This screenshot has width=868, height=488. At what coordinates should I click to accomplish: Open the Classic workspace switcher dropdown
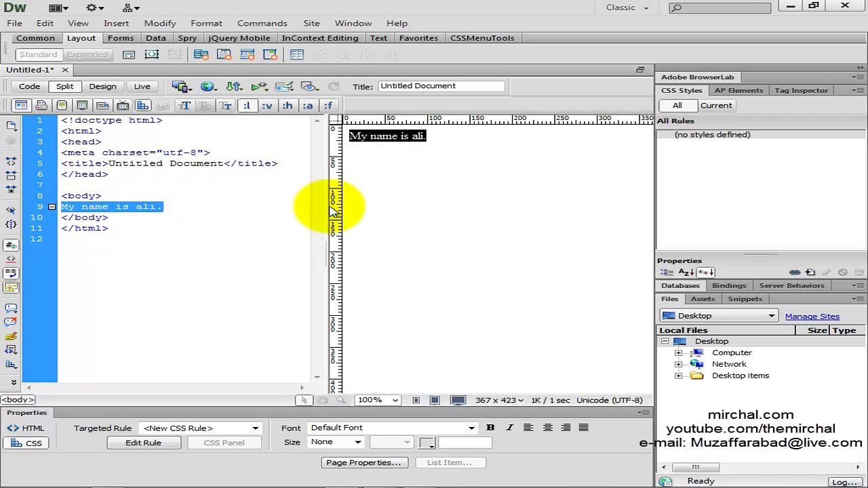[627, 7]
